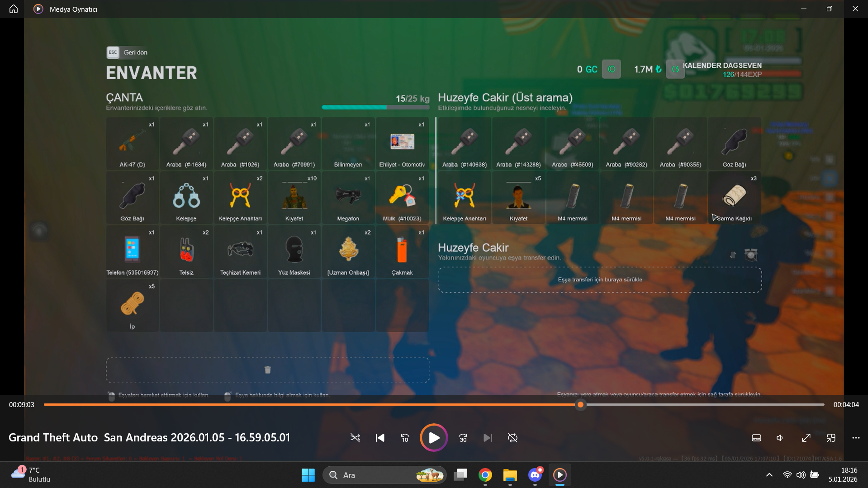Select Araba (#90355) key in search panel

tap(680, 144)
